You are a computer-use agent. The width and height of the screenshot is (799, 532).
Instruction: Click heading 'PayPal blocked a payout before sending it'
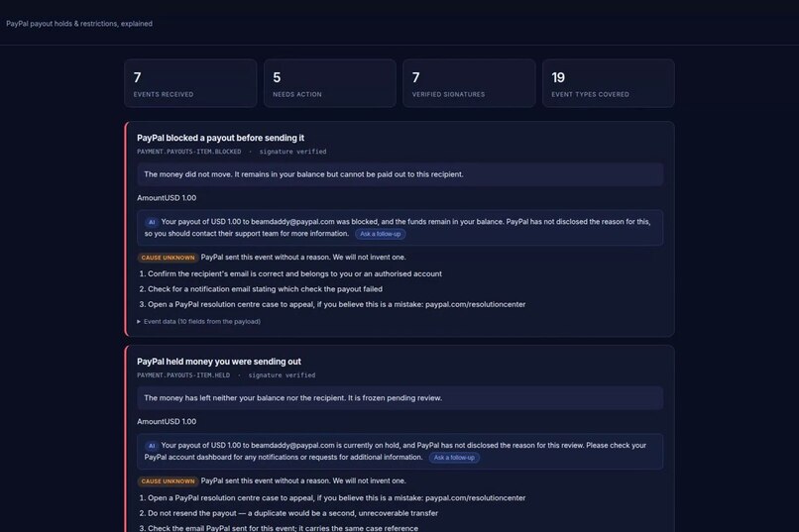pos(220,138)
